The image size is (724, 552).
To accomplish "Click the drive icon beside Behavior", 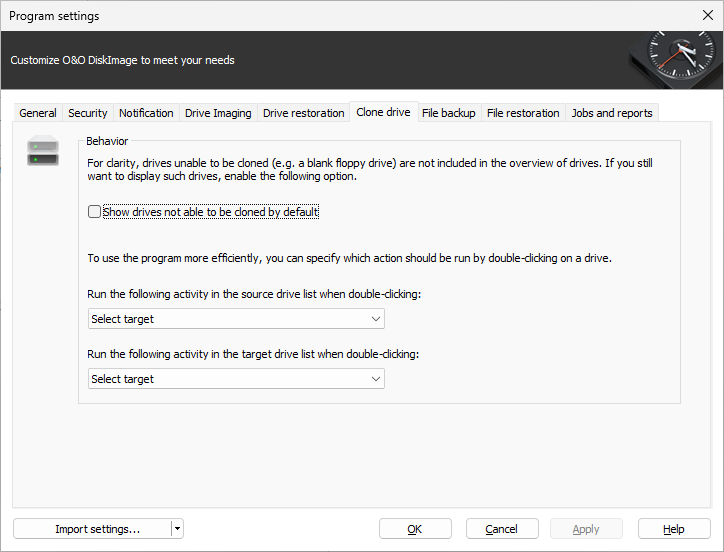I will [43, 151].
